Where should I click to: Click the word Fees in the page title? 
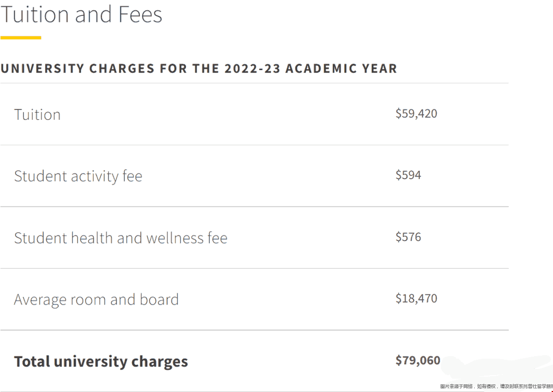[x=140, y=15]
